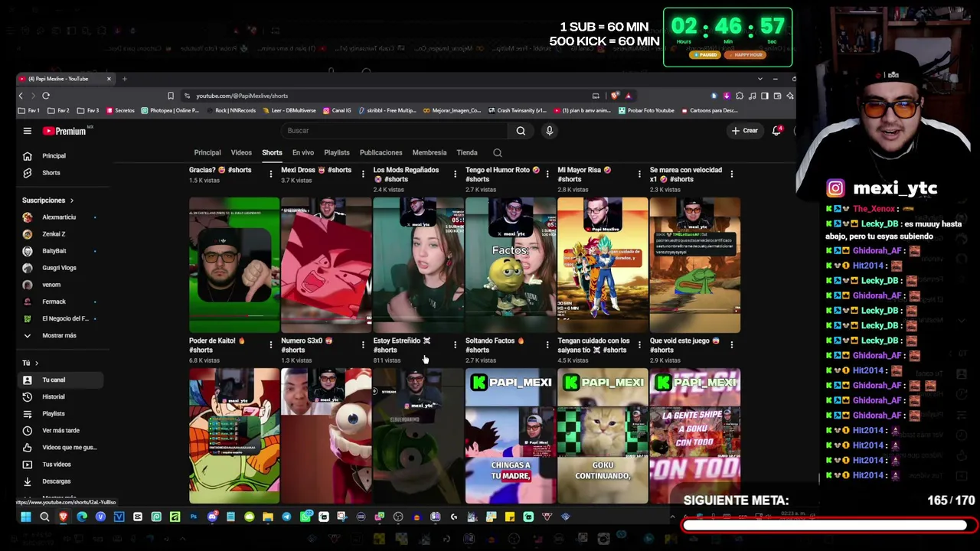Switch to the Principal channel tab

click(207, 153)
